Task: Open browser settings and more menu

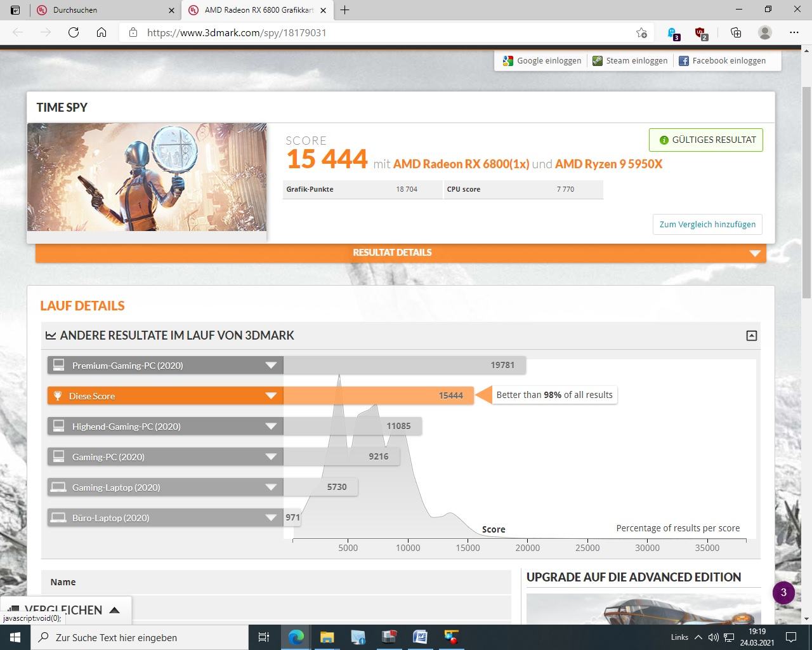Action: pos(794,32)
